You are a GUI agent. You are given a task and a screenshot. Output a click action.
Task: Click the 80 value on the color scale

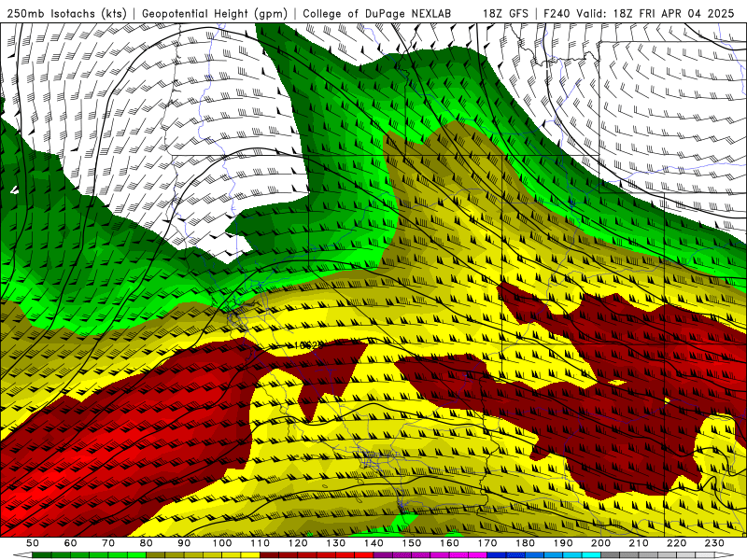click(147, 543)
